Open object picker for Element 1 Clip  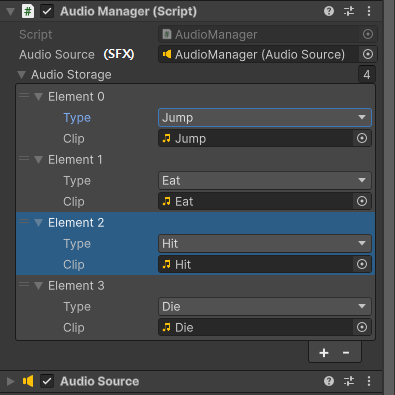click(x=362, y=201)
